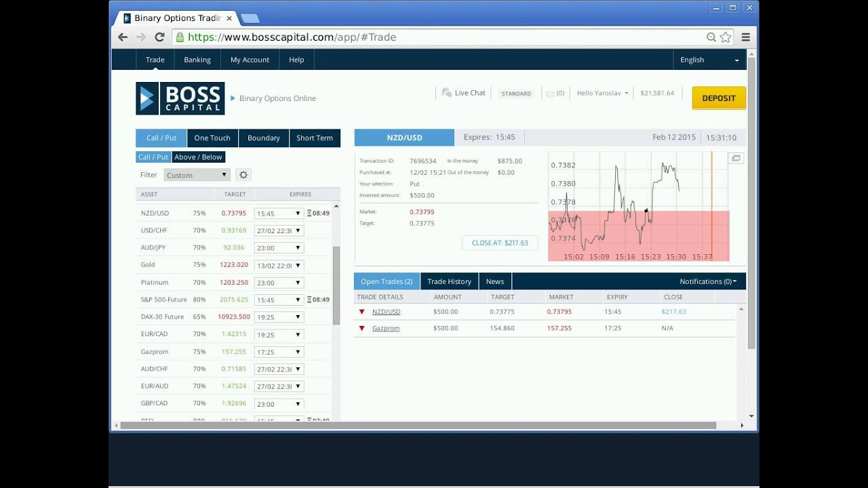The image size is (868, 488).
Task: Select the Short Term tab
Action: (x=315, y=138)
